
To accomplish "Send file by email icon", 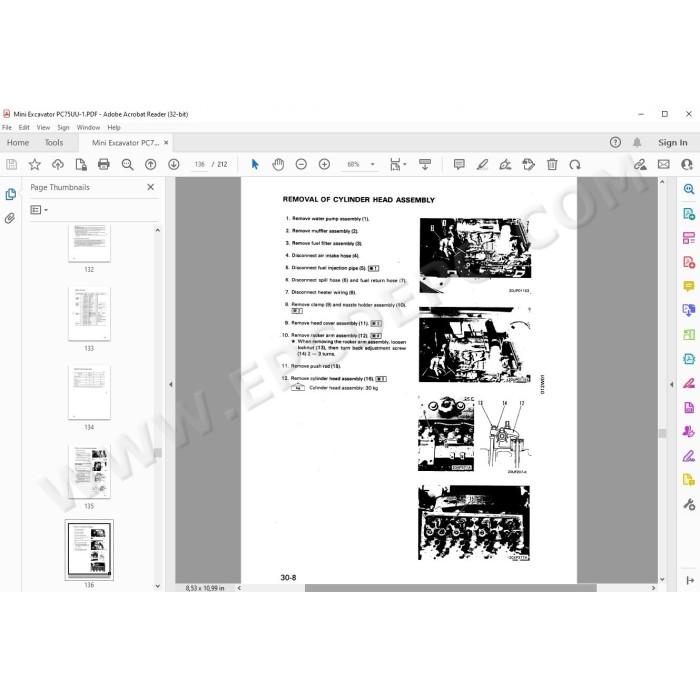I will coord(664,164).
